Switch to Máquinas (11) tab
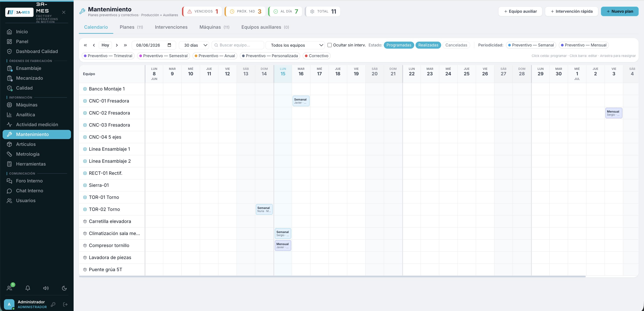644x311 pixels. 214,27
